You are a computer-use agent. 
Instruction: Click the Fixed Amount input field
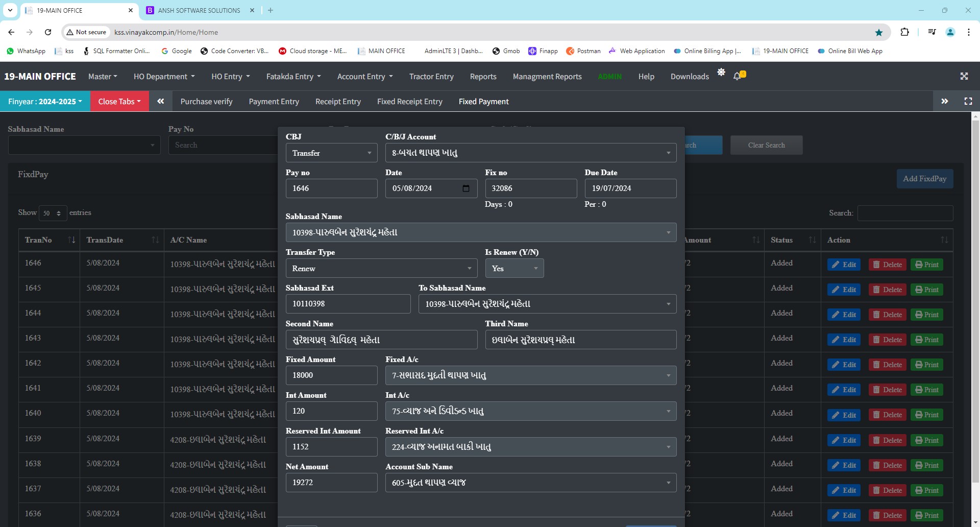coord(331,375)
